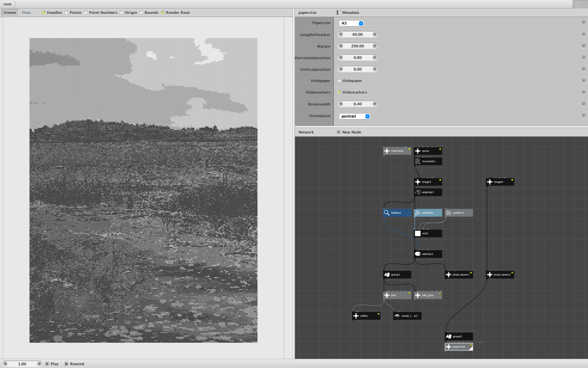588x368 pixels.
Task: Toggle the Render Root checkbox
Action: (163, 12)
